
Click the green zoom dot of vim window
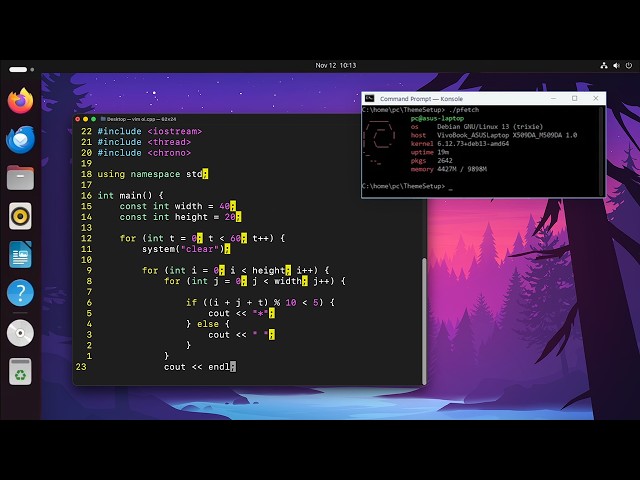[x=93, y=119]
